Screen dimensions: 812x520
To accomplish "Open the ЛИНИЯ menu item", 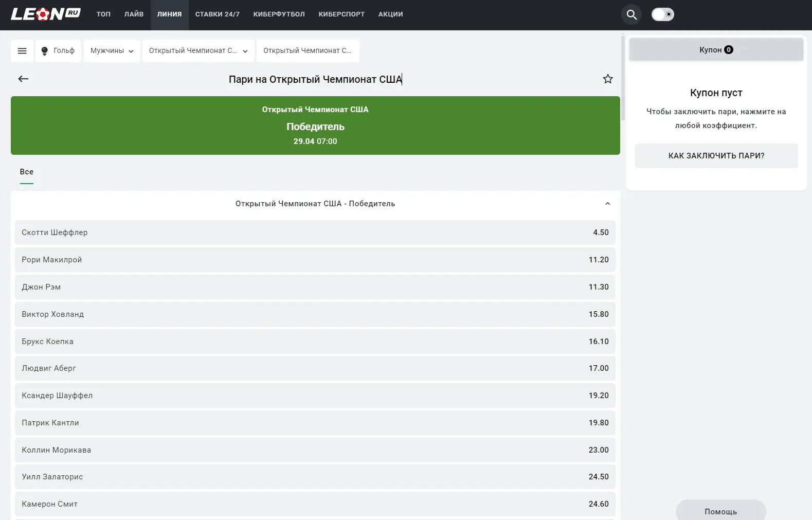I will click(169, 14).
